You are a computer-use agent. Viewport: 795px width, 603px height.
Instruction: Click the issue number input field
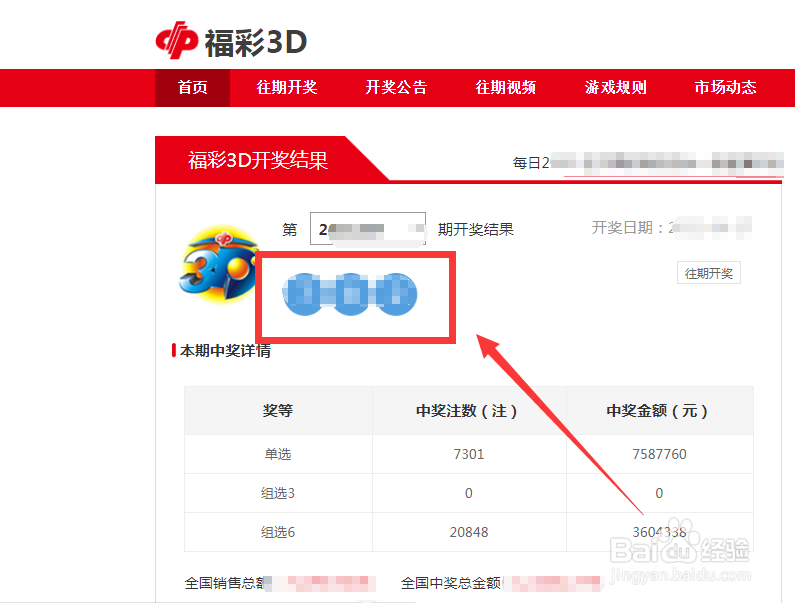[368, 229]
